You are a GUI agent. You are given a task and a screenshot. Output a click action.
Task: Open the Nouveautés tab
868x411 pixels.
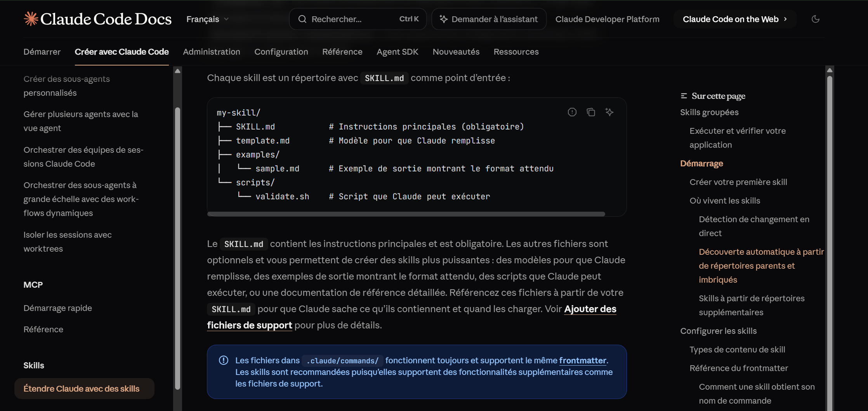click(x=456, y=52)
